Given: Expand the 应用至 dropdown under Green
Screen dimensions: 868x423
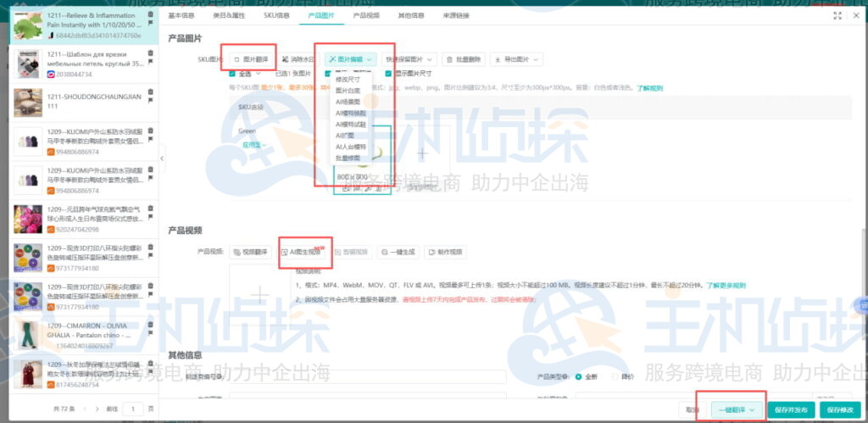Looking at the screenshot, I should pyautogui.click(x=254, y=145).
